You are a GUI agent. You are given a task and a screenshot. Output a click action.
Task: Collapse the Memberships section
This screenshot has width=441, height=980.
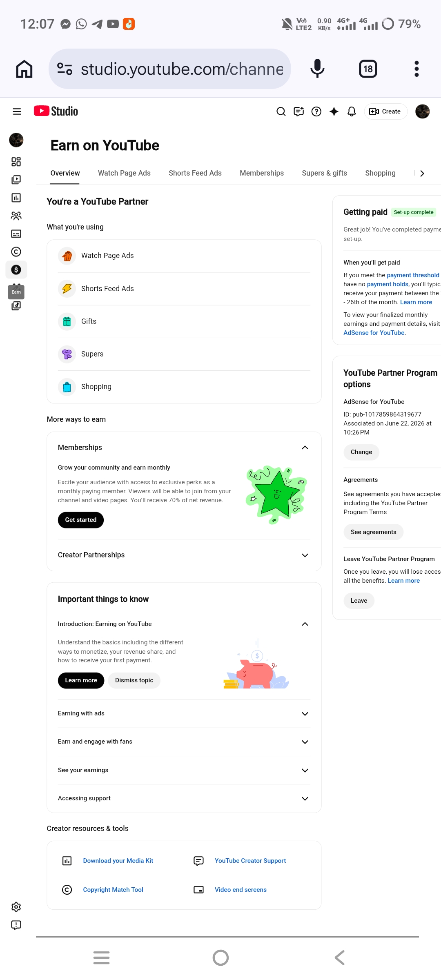305,448
